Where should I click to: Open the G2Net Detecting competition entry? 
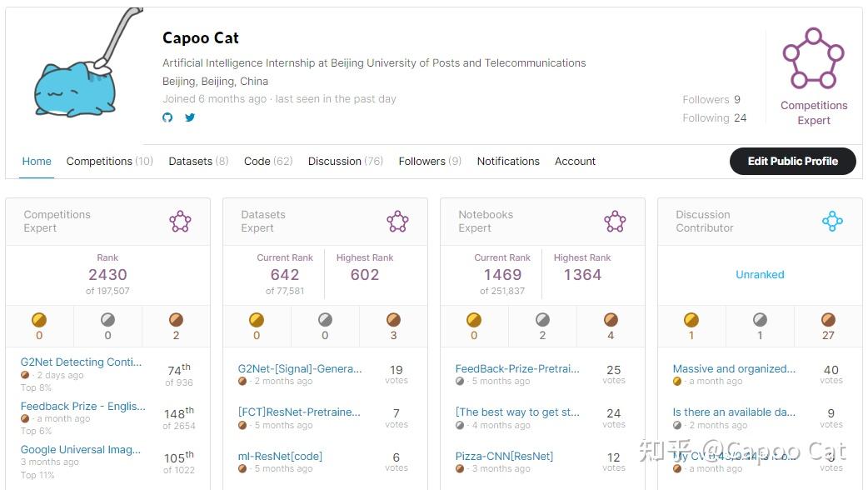[80, 362]
